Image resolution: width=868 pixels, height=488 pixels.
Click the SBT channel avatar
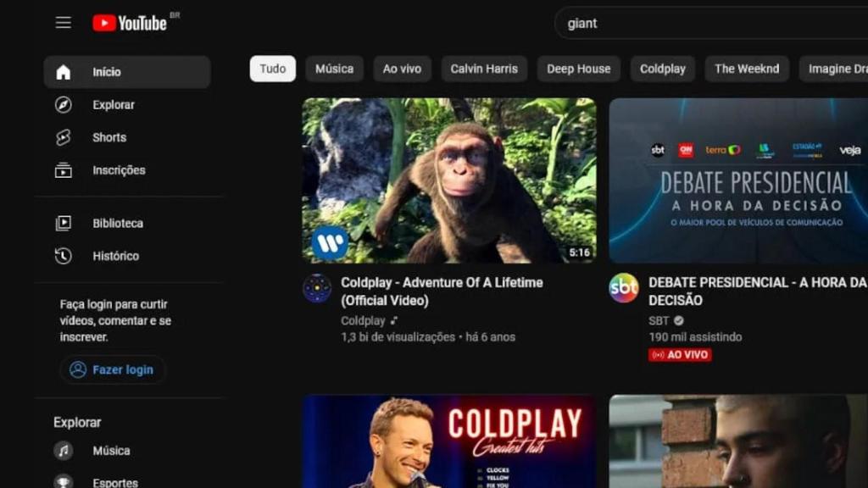click(x=623, y=290)
